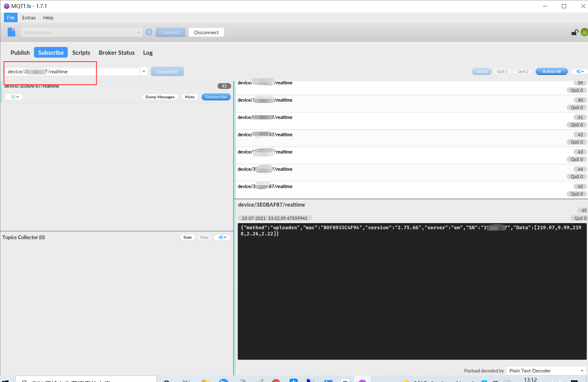Click the MQTT.fx app logo in the title bar

[x=6, y=6]
